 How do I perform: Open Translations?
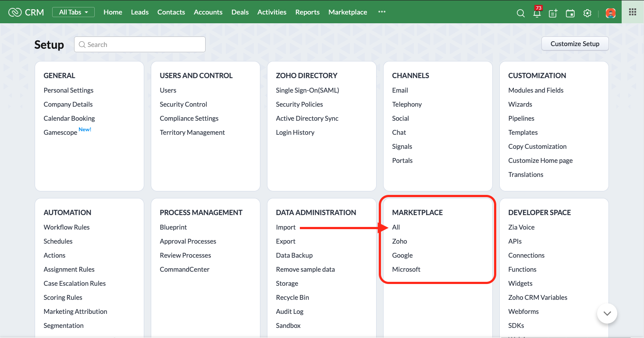[x=526, y=175]
